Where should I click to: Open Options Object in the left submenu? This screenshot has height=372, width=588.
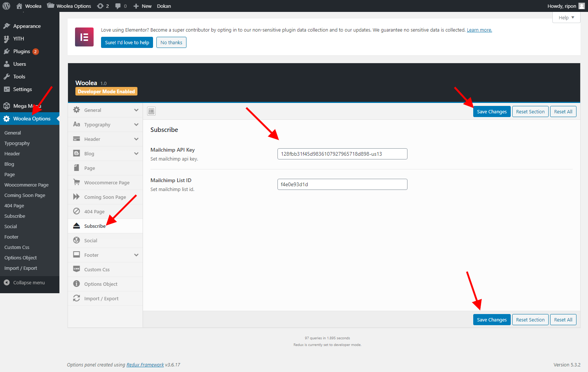click(20, 258)
